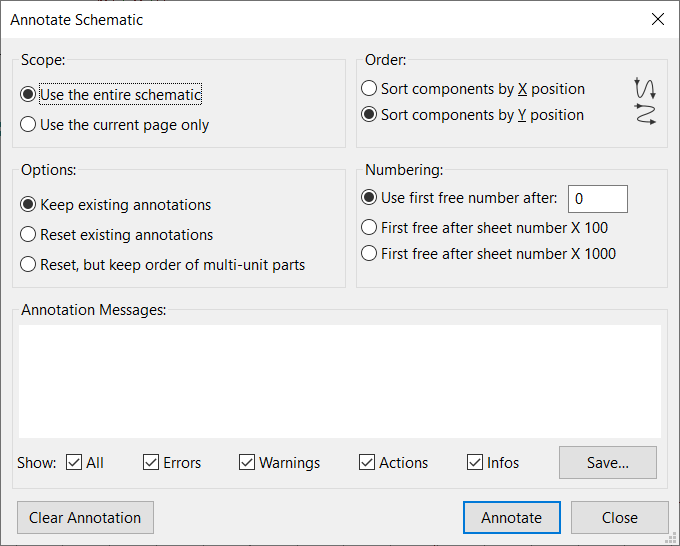Click the Save... messages button
680x546 pixels.
click(608, 463)
